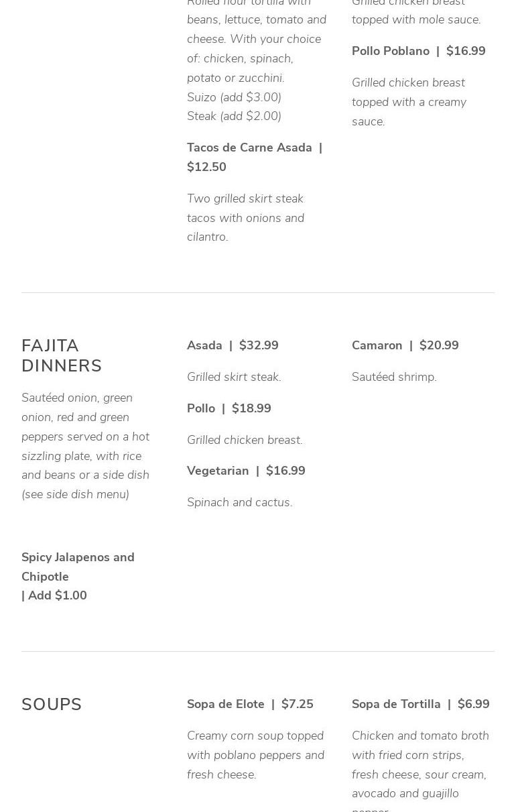This screenshot has height=812, width=516.
Task: Click the Suizo add $3.00 option text
Action: 234,97
